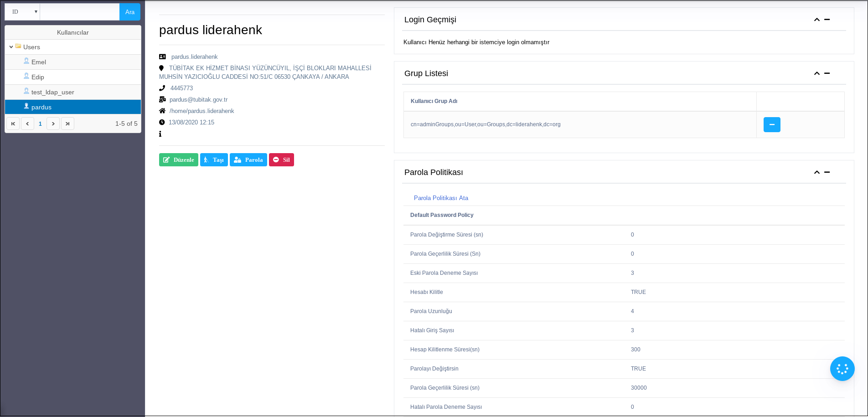This screenshot has height=417, width=868.
Task: Select test_ldap_user in the user list
Action: point(52,92)
